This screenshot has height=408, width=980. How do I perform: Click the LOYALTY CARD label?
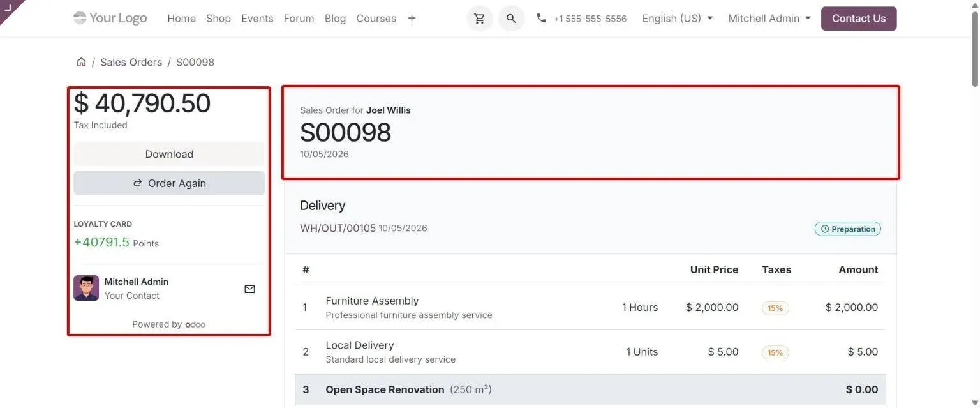[103, 224]
